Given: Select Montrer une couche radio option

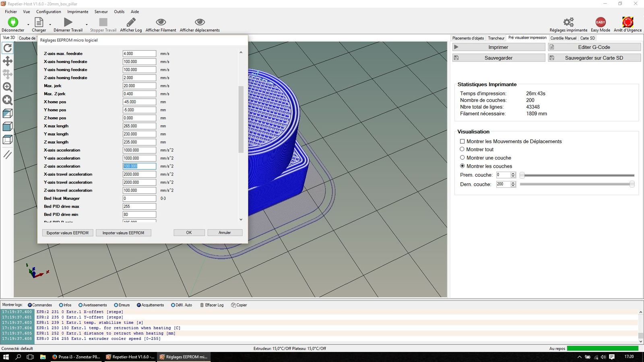Looking at the screenshot, I should pyautogui.click(x=462, y=158).
